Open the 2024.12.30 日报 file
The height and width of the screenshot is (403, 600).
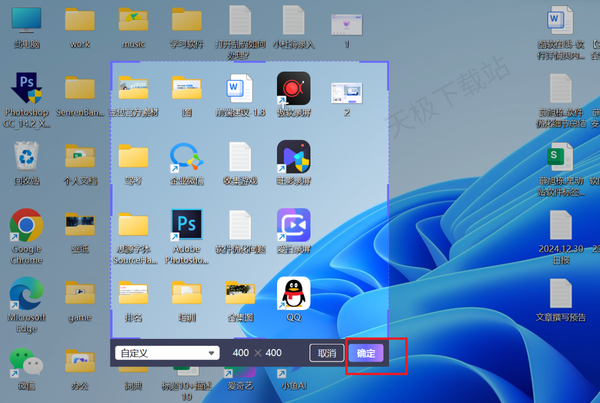(561, 225)
